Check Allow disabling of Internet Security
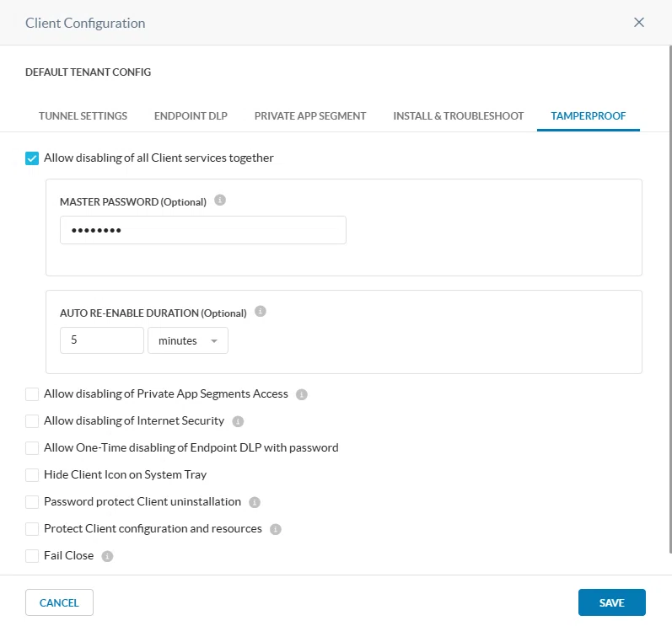672x626 pixels. [x=32, y=421]
